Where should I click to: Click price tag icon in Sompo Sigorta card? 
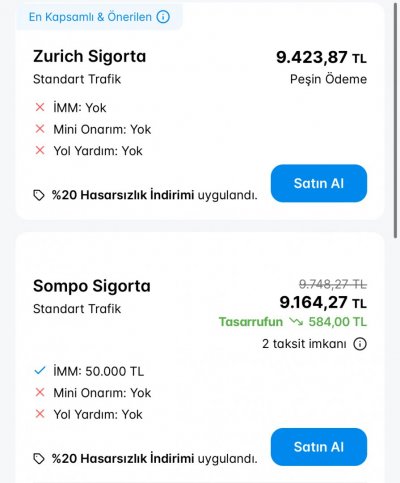click(x=39, y=459)
